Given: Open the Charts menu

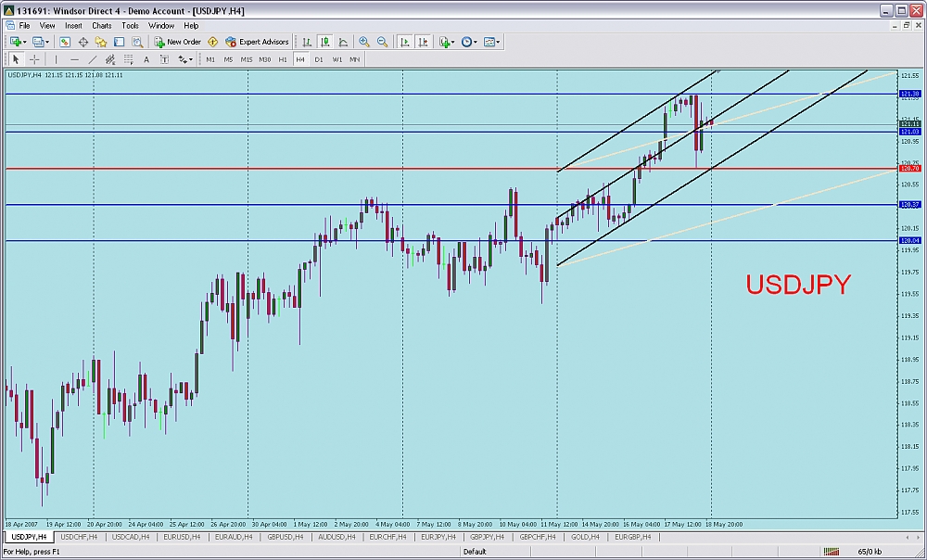Looking at the screenshot, I should click(101, 25).
